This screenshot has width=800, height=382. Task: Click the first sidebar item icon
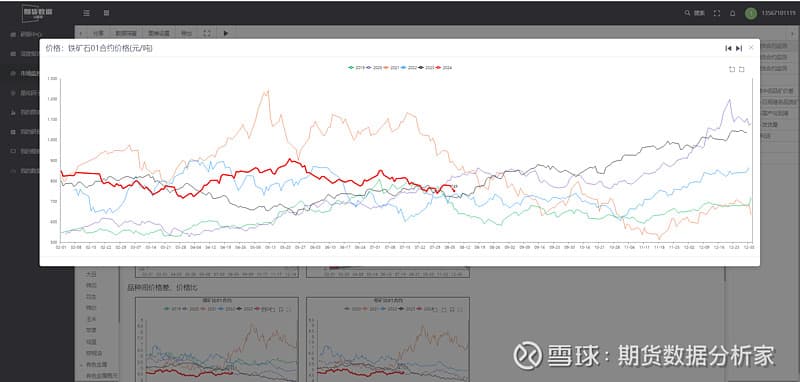click(x=13, y=34)
